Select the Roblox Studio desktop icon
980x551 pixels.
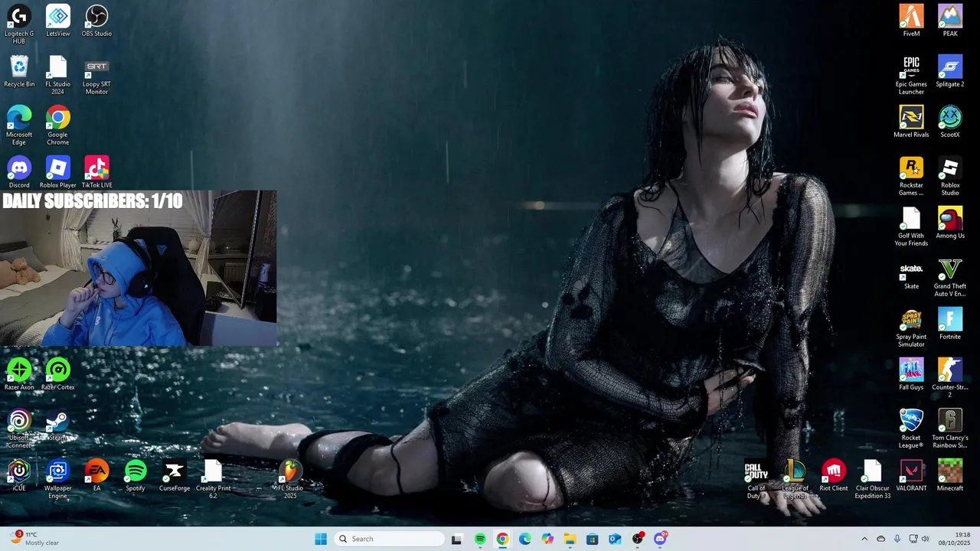[x=950, y=175]
